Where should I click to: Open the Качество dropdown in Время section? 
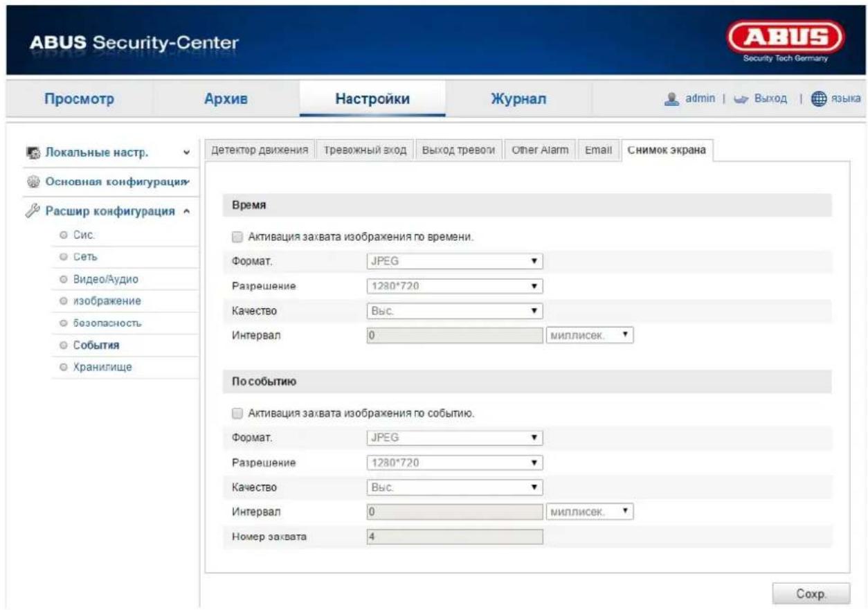pos(453,311)
